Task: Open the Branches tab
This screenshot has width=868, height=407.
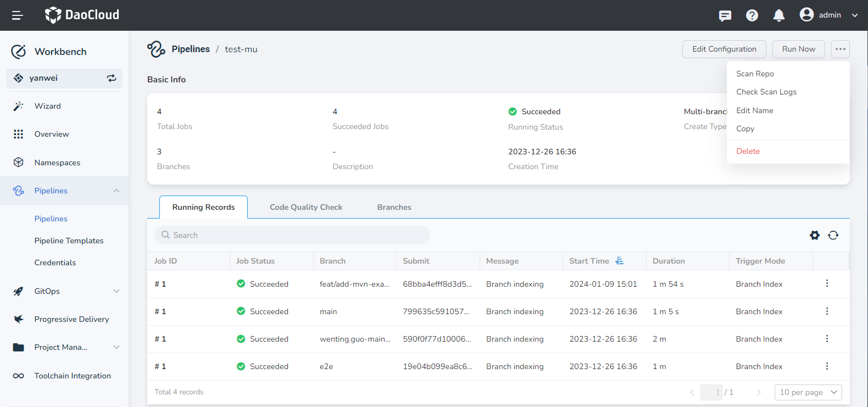Action: coord(394,207)
